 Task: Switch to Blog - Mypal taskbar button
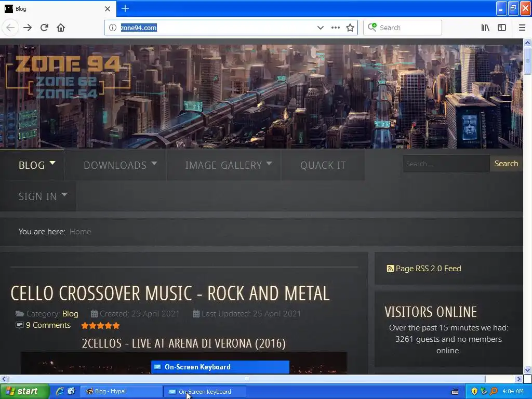coord(122,392)
